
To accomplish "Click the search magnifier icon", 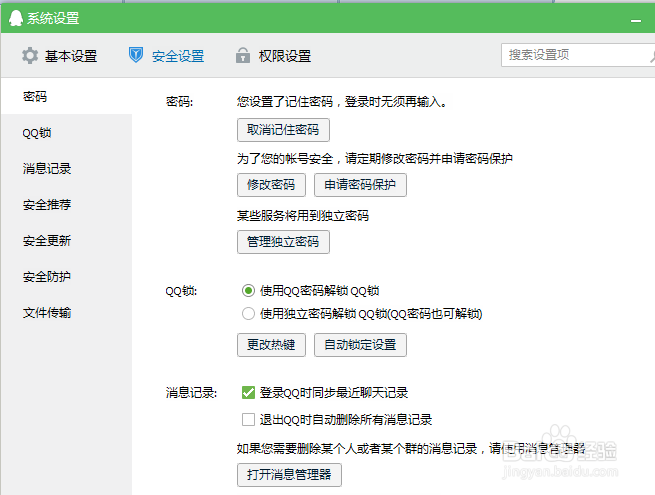I will coord(652,56).
